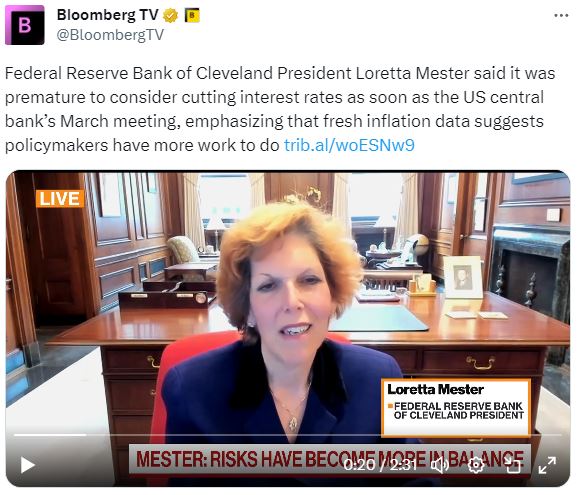Click the gold verified checkmark badge
Screen dimensions: 577x495
point(170,15)
